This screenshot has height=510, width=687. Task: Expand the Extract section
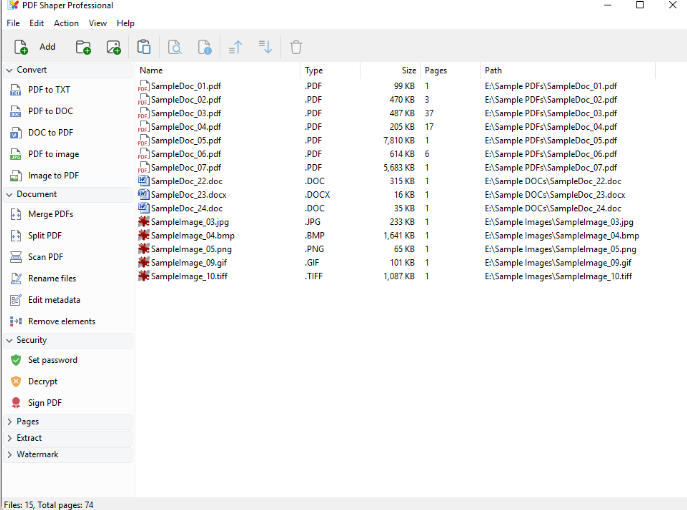tap(29, 438)
